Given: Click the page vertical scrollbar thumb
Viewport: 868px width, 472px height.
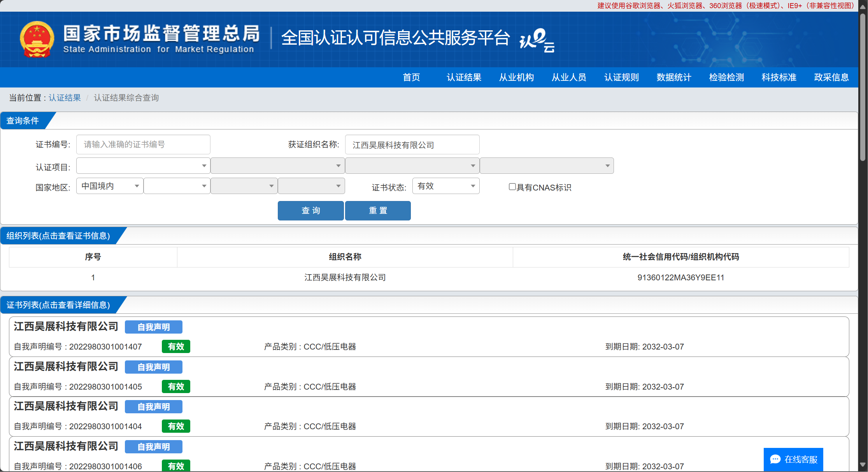Looking at the screenshot, I should click(x=863, y=87).
